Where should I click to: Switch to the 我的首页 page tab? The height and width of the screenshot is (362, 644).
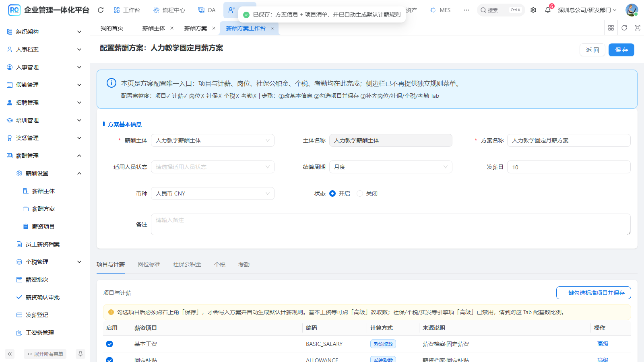[112, 28]
